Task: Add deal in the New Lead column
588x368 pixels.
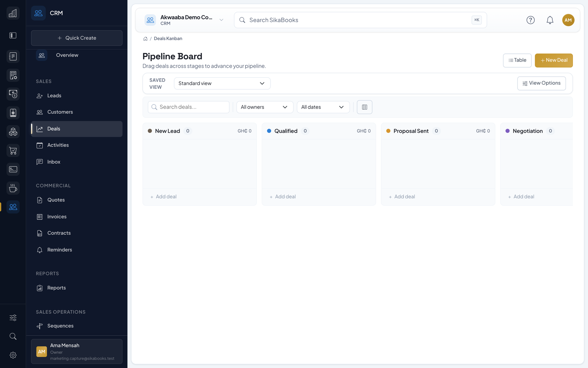Action: point(164,197)
